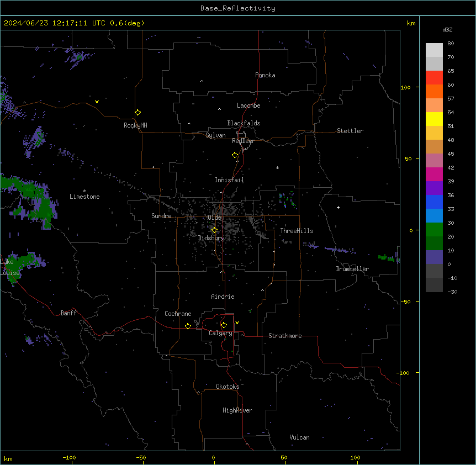Screen dimensions: 476x465
Task: Click the Airdrie city label
Action: tap(223, 297)
